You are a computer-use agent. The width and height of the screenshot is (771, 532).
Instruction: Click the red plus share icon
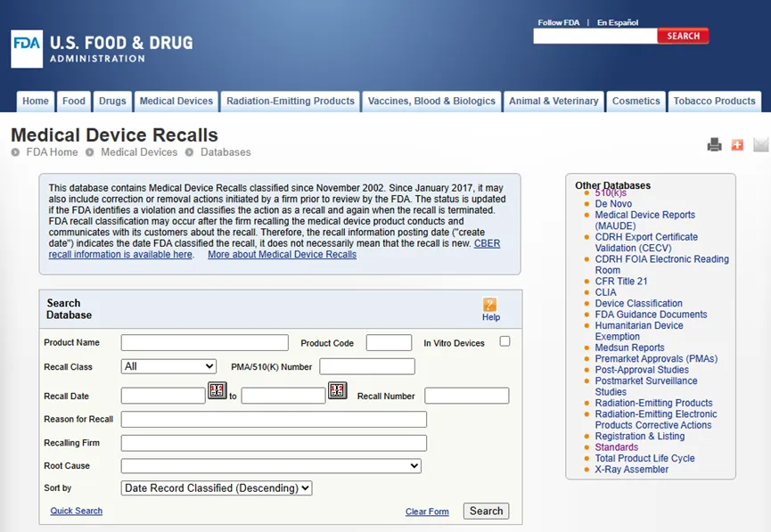(x=737, y=144)
